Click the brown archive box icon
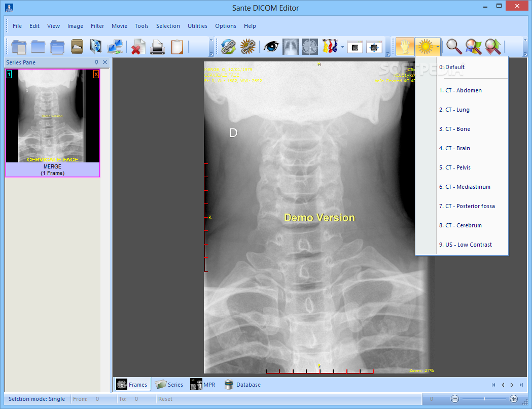 pyautogui.click(x=77, y=47)
